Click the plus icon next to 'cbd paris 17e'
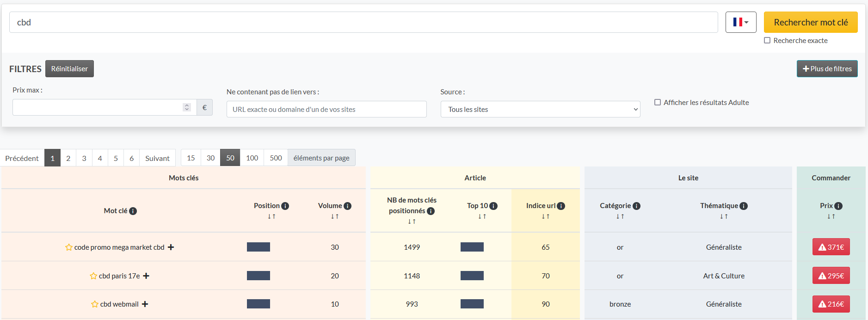This screenshot has height=320, width=868. 146,276
